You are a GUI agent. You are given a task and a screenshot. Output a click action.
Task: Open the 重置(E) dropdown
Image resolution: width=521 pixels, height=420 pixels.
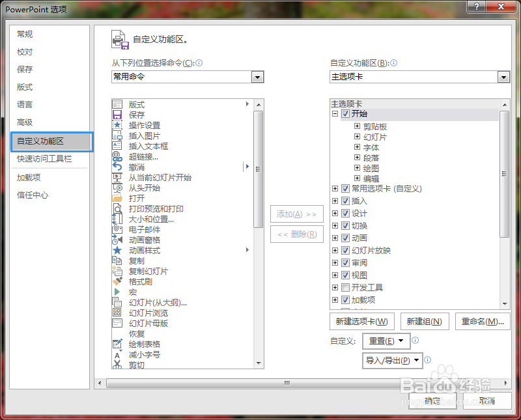coord(386,341)
